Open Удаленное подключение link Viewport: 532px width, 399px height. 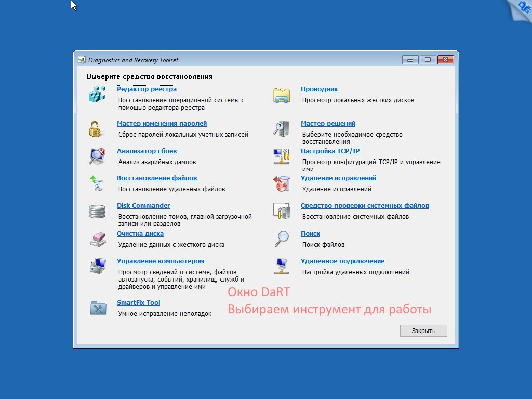(x=342, y=261)
